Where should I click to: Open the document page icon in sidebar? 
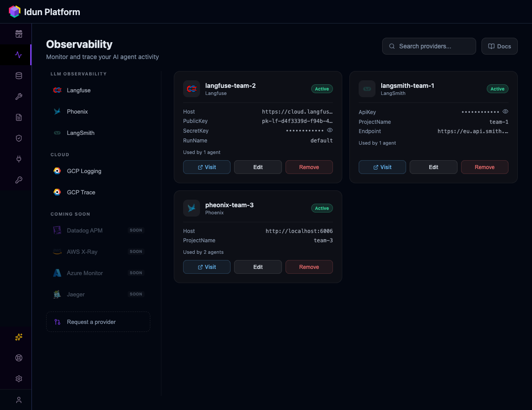tap(19, 118)
